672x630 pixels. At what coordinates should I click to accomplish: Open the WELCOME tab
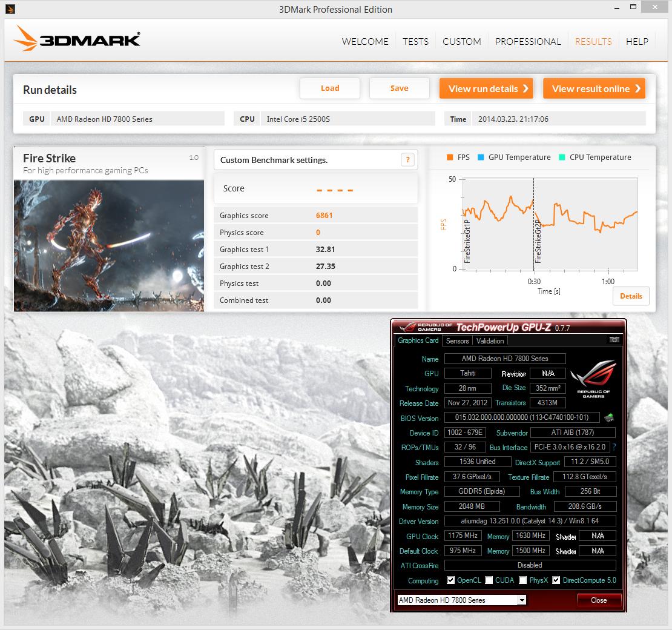(x=365, y=42)
